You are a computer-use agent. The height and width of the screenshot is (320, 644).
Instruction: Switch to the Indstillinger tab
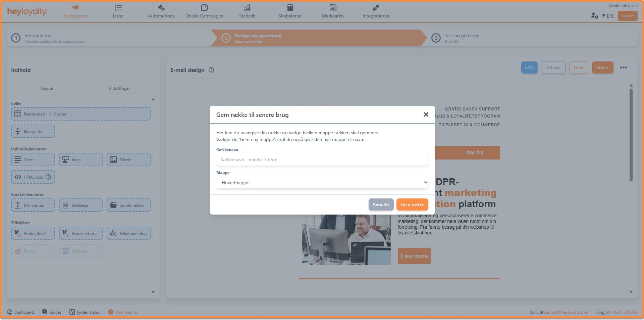[119, 88]
